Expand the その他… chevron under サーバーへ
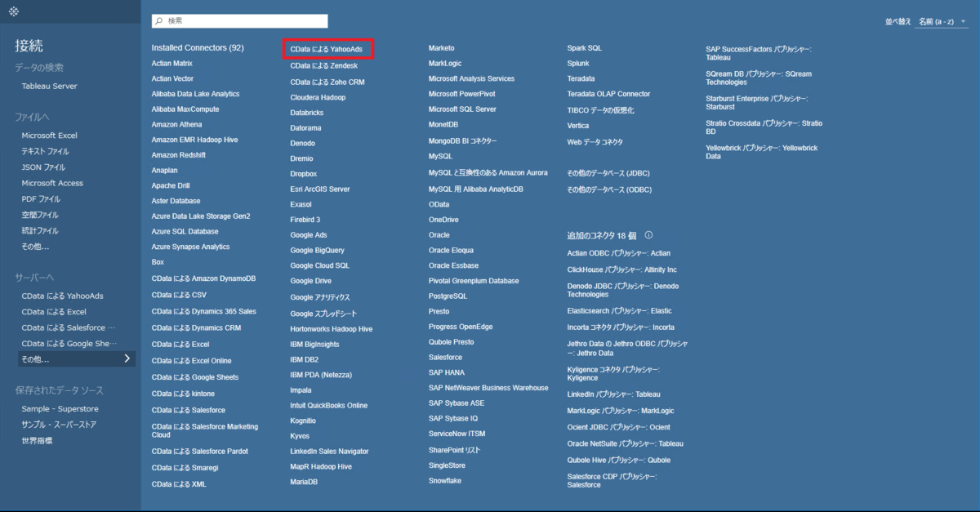980x512 pixels. (x=127, y=358)
